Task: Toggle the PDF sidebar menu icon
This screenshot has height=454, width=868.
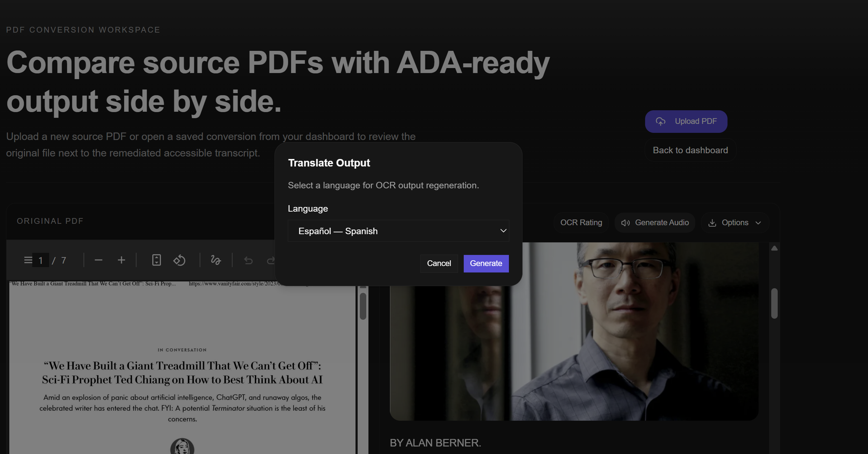Action: pyautogui.click(x=28, y=260)
